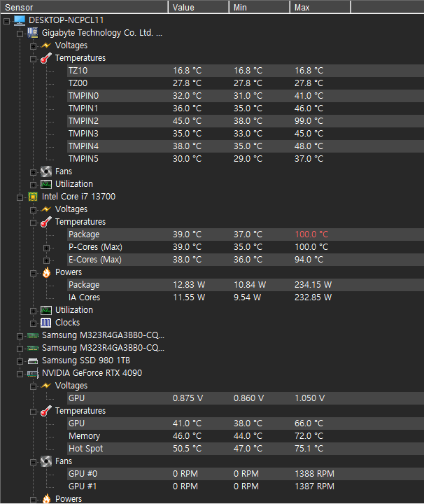Click the 1.050 V GPU max voltage value
The image size is (424, 504).
coord(310,398)
